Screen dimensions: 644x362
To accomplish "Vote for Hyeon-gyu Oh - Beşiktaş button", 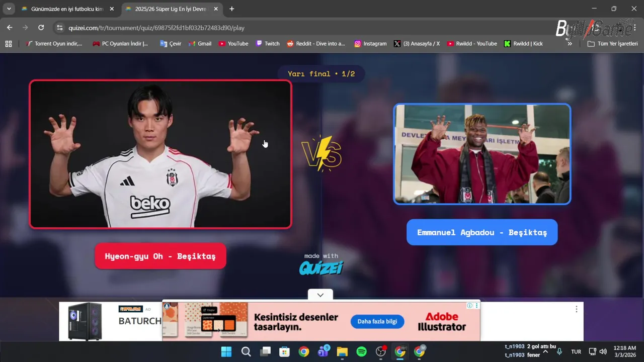I will coord(160,256).
